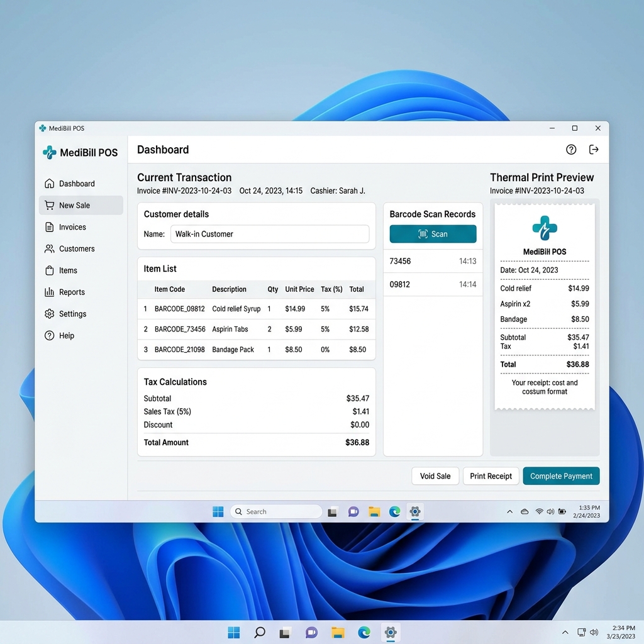This screenshot has width=644, height=644.
Task: Click the Scan barcode button
Action: 433,234
